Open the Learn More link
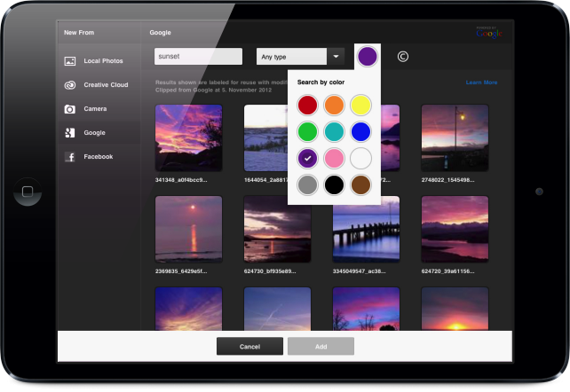 coord(481,82)
